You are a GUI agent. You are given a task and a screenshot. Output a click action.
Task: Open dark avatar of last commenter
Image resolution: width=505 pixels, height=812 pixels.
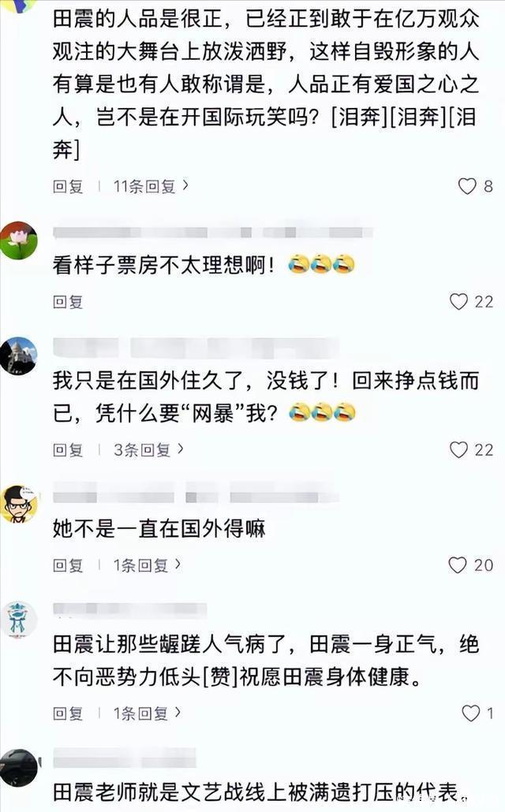pyautogui.click(x=19, y=768)
